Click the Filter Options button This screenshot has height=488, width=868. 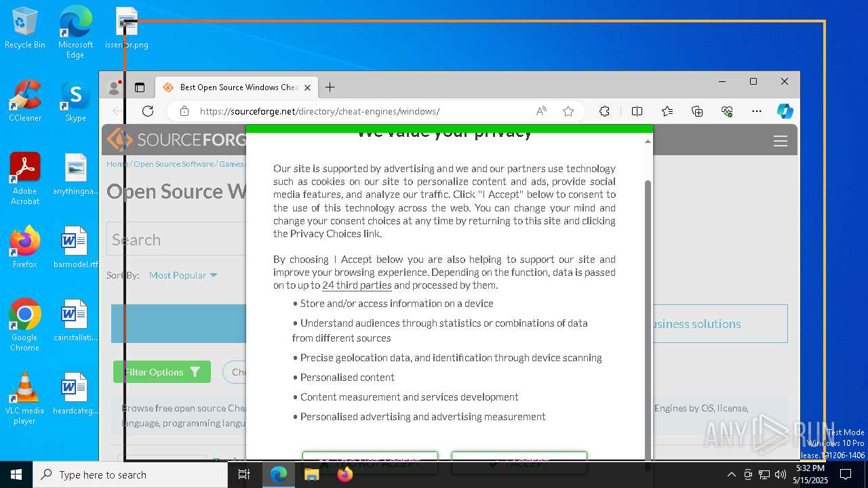click(x=162, y=372)
